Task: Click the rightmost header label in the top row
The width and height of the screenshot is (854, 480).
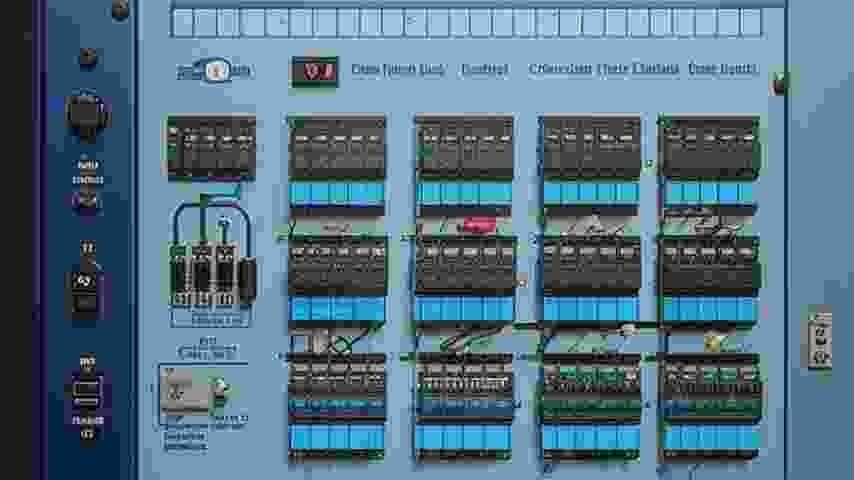Action: tap(722, 70)
